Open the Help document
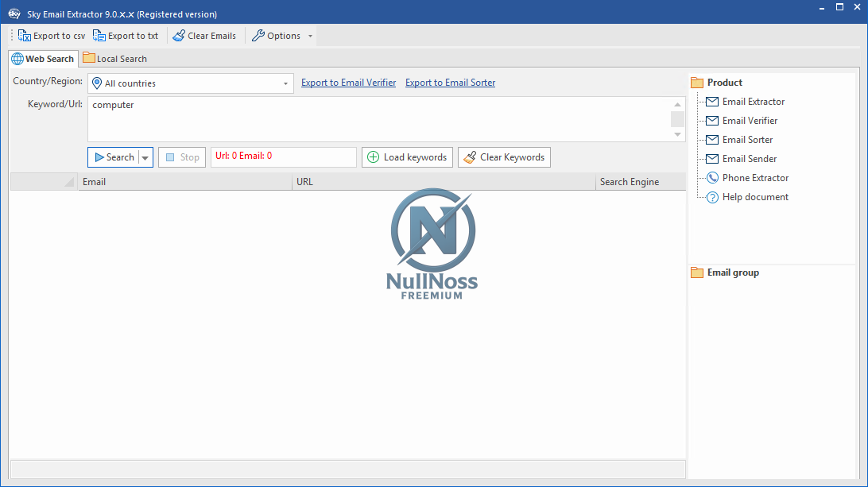Screen dimensions: 868x487 [x=754, y=196]
